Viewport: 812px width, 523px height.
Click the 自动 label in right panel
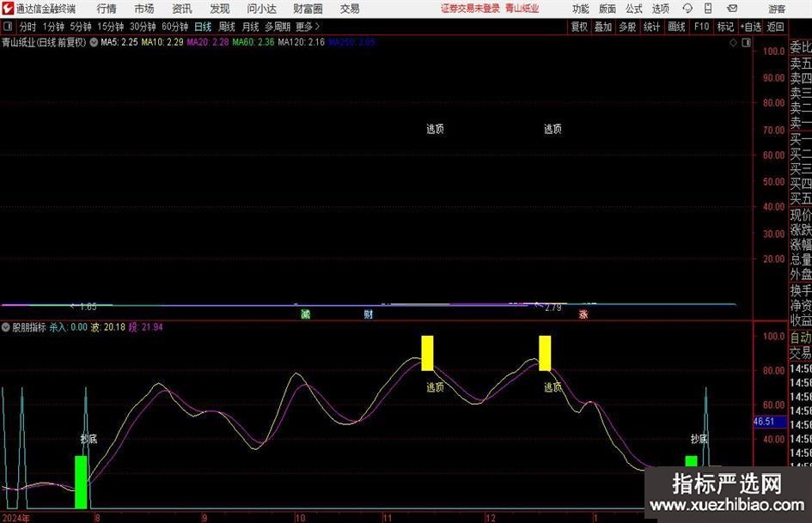pyautogui.click(x=801, y=338)
